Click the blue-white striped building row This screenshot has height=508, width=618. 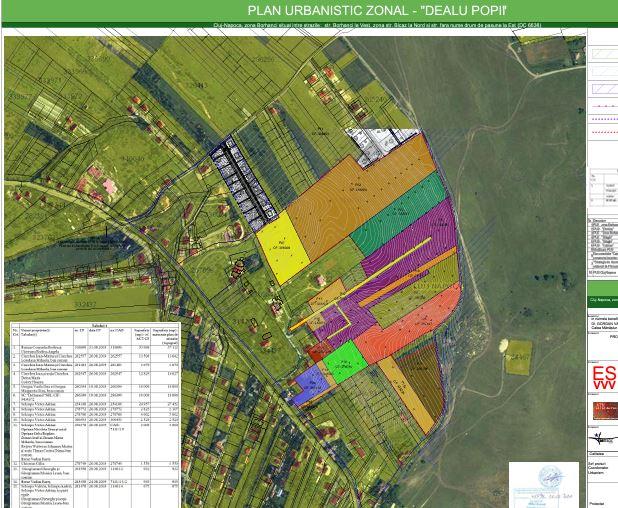(243, 181)
